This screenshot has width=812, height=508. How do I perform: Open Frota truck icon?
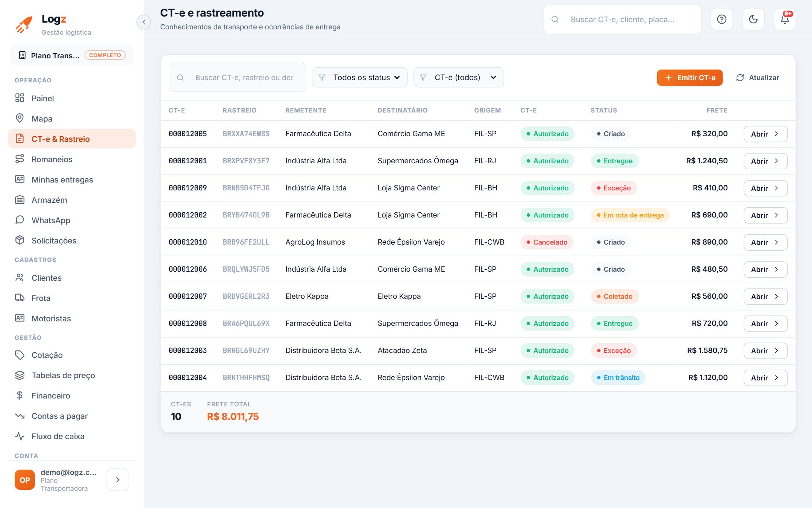click(20, 298)
